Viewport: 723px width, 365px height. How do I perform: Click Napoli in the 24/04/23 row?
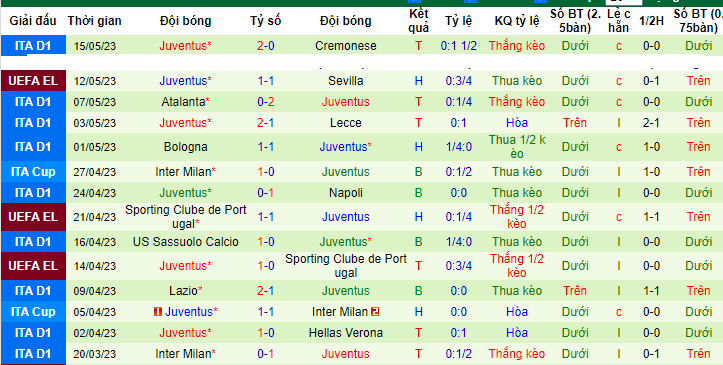pyautogui.click(x=346, y=193)
